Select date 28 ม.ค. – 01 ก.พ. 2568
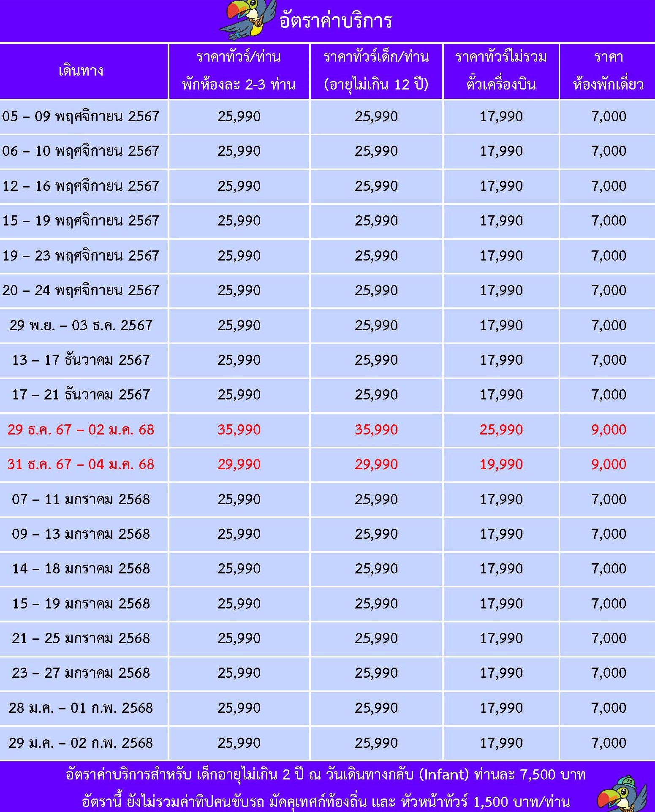The height and width of the screenshot is (812, 655). click(81, 708)
